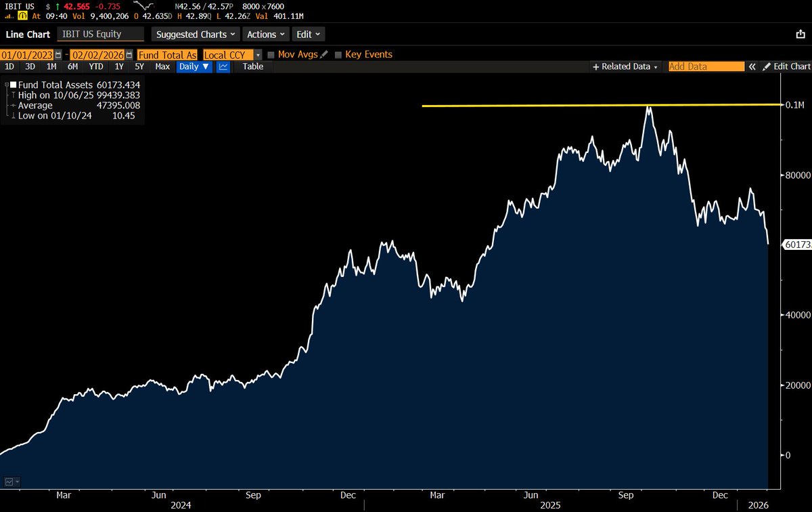
Task: Enable the Mov Avgs checkbox
Action: 271,54
